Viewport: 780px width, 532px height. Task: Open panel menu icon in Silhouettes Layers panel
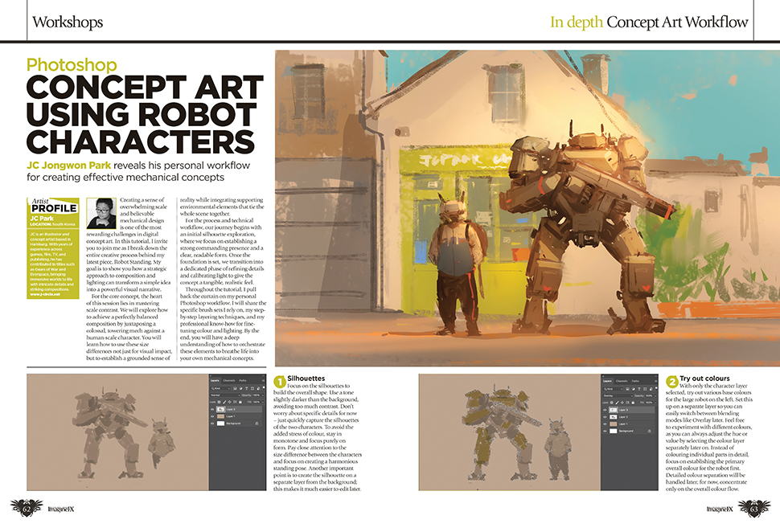coord(263,380)
